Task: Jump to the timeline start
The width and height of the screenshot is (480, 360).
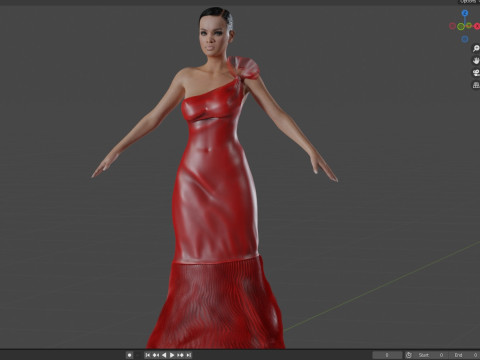Action: [x=147, y=355]
